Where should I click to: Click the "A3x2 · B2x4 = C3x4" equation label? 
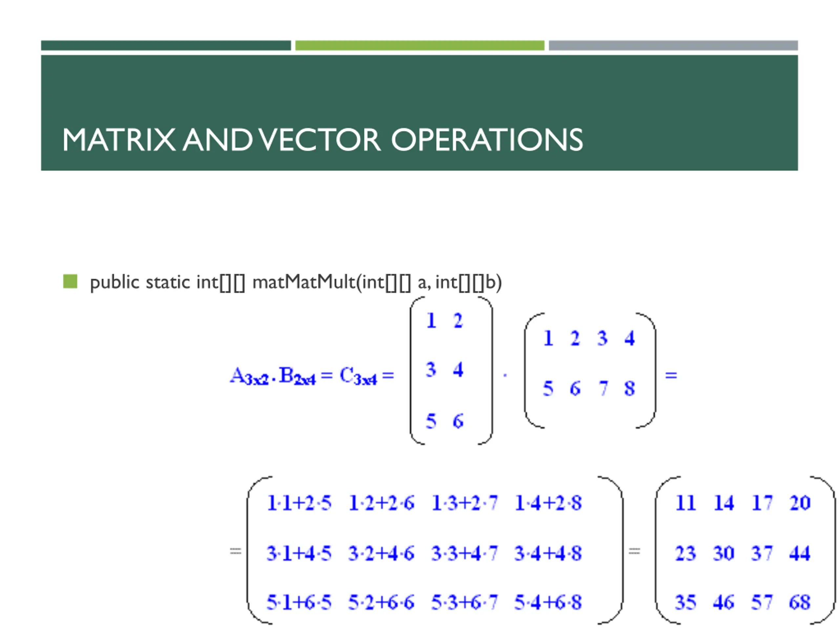[x=312, y=376]
